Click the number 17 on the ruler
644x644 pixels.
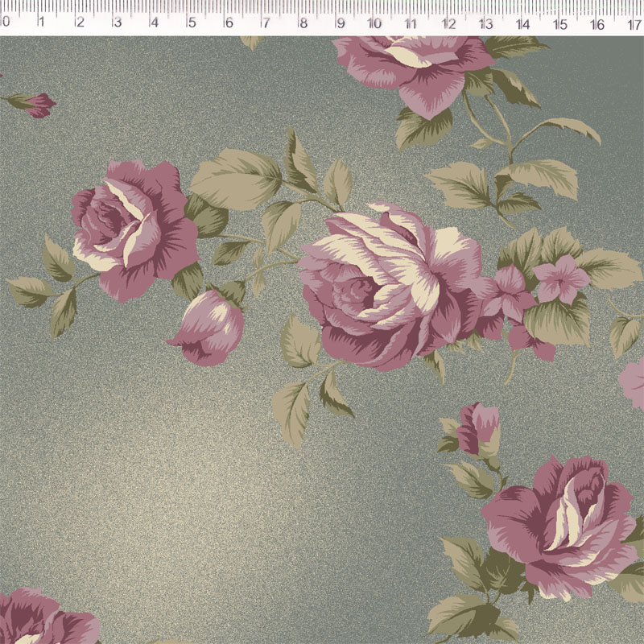[634, 23]
